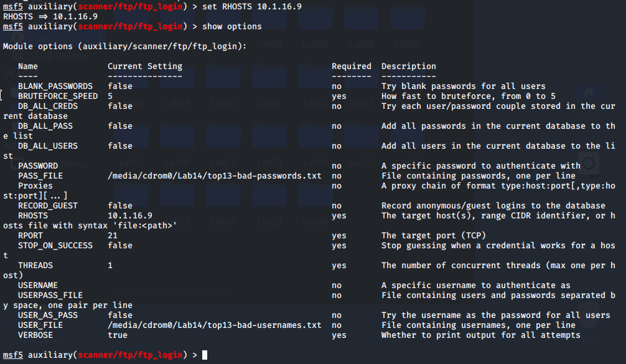
Task: Click the PASSWORD option name
Action: point(38,166)
